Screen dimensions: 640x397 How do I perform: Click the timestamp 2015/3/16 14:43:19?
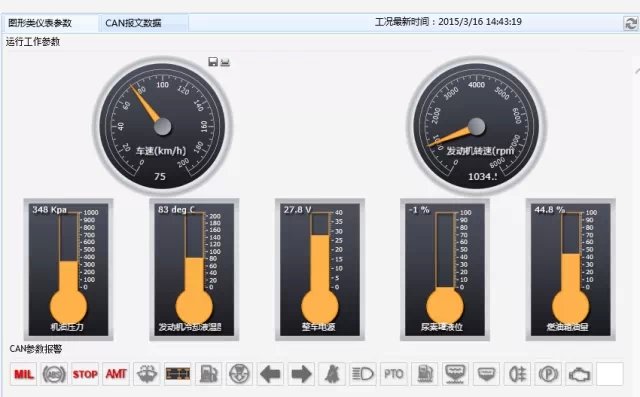pos(480,22)
